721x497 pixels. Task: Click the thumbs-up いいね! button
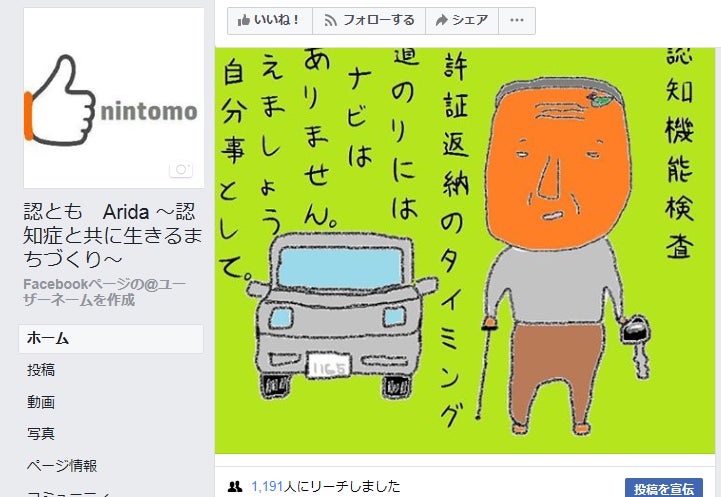pos(270,21)
